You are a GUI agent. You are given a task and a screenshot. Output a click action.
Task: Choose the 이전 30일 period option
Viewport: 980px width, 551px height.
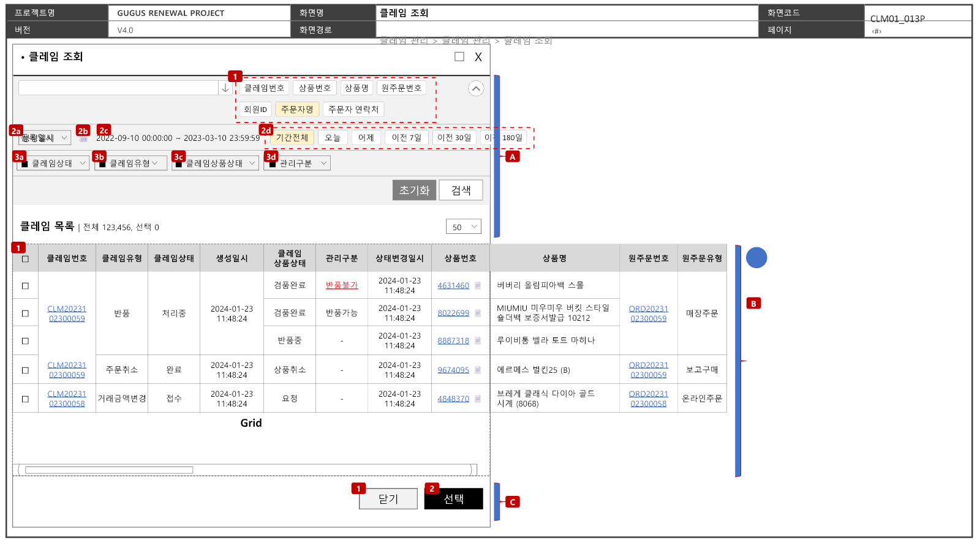(454, 138)
